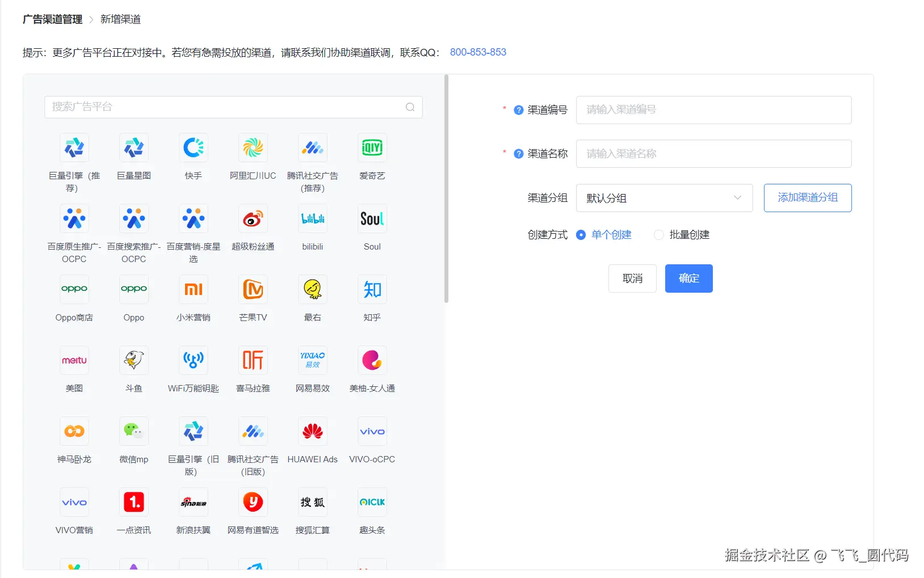The width and height of the screenshot is (924, 578).
Task: Select the 阿里汇川UC platform icon
Action: [253, 147]
